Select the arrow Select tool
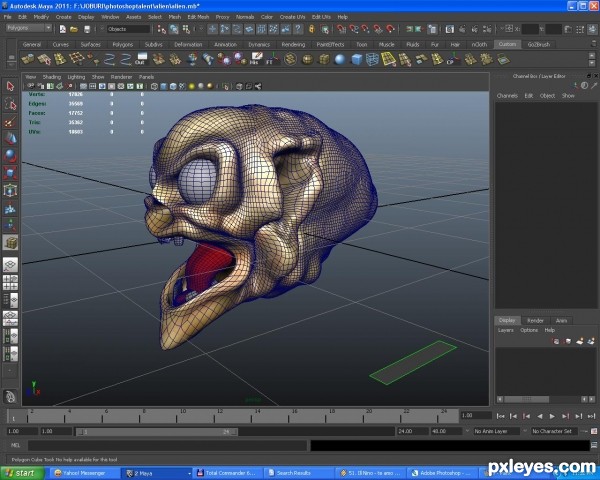 point(10,87)
